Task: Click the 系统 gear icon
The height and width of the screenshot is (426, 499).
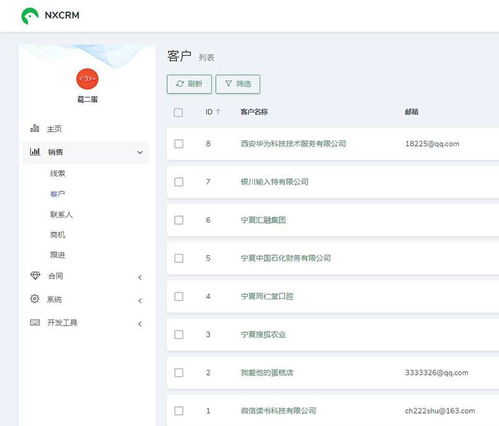Action: point(35,299)
